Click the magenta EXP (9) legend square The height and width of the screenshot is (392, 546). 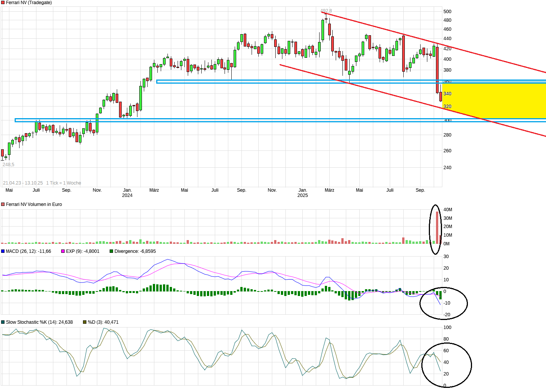coord(63,251)
